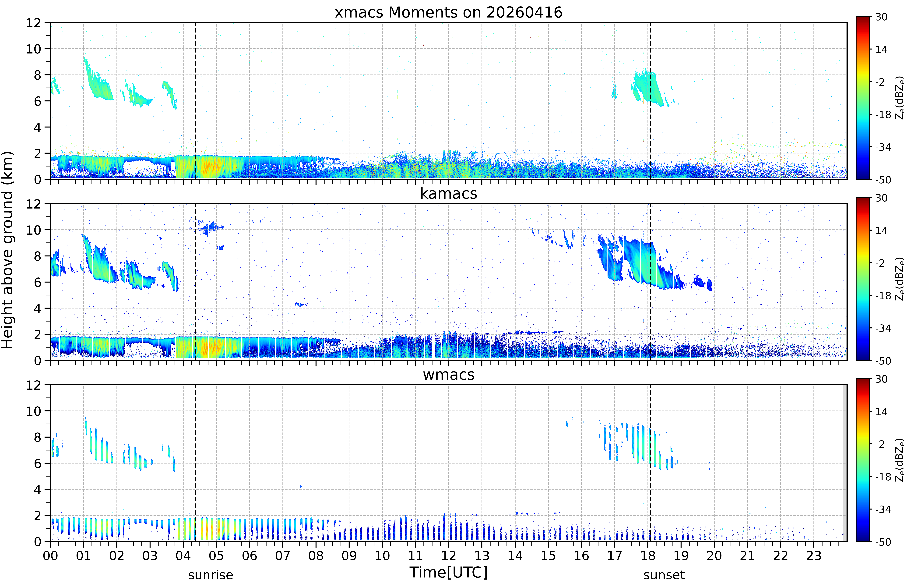The image size is (911, 588).
Task: Click the Ze(dBZe) label beside xmacs colorbar
Action: pyautogui.click(x=900, y=98)
